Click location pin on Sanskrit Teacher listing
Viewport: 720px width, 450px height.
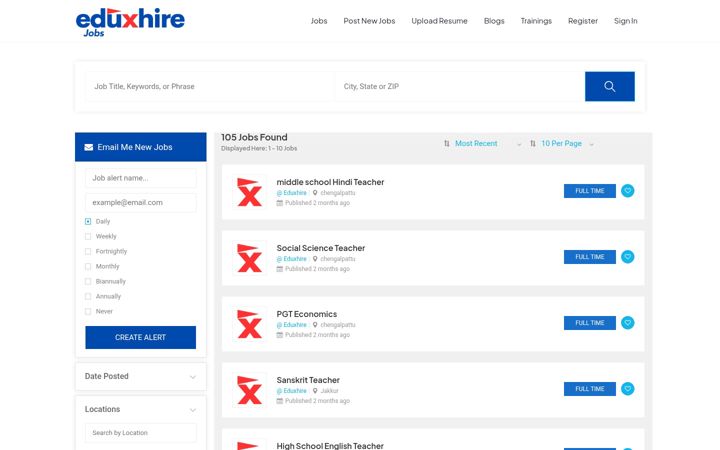point(315,391)
